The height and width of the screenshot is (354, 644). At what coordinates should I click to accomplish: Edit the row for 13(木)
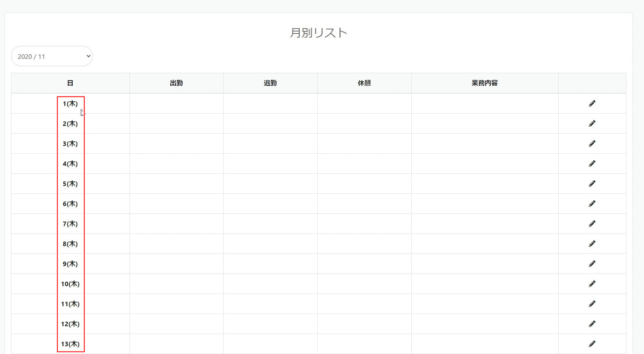592,344
